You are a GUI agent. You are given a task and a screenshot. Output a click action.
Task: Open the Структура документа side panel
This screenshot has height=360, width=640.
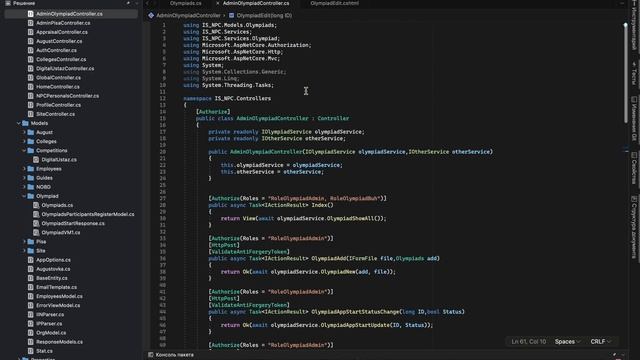point(634,227)
